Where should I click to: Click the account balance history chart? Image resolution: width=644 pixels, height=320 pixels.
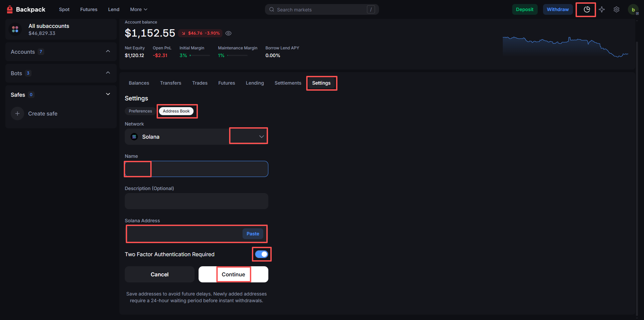(565, 47)
